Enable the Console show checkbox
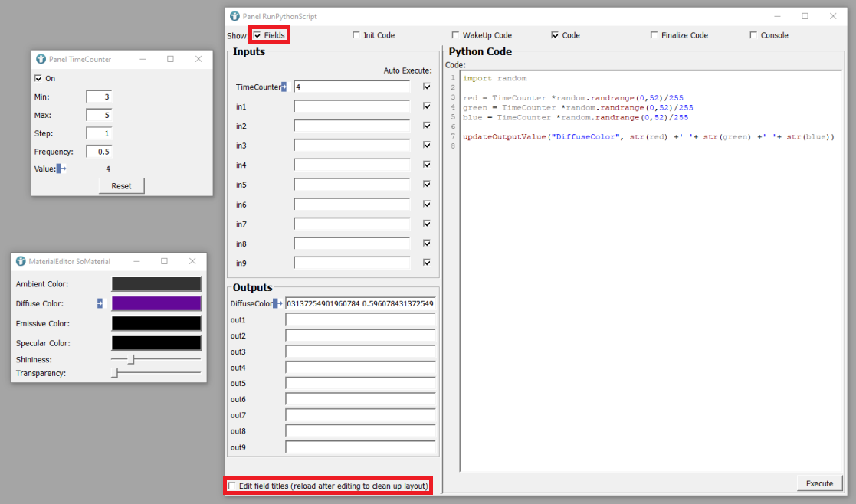This screenshot has width=856, height=504. coord(753,35)
